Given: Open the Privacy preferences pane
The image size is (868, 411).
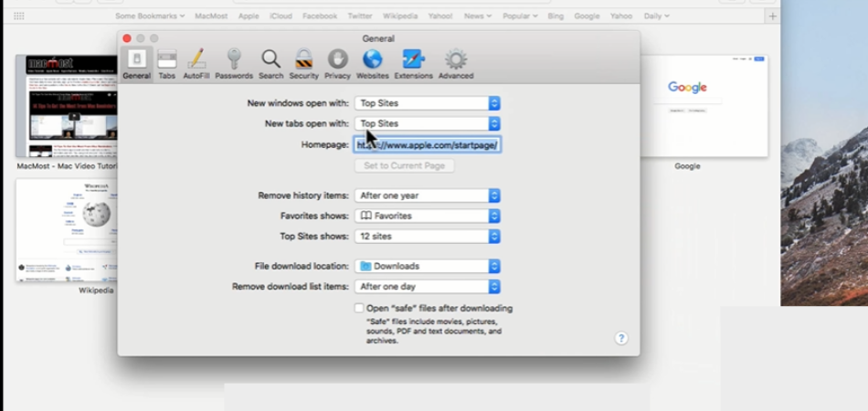Looking at the screenshot, I should [x=338, y=64].
